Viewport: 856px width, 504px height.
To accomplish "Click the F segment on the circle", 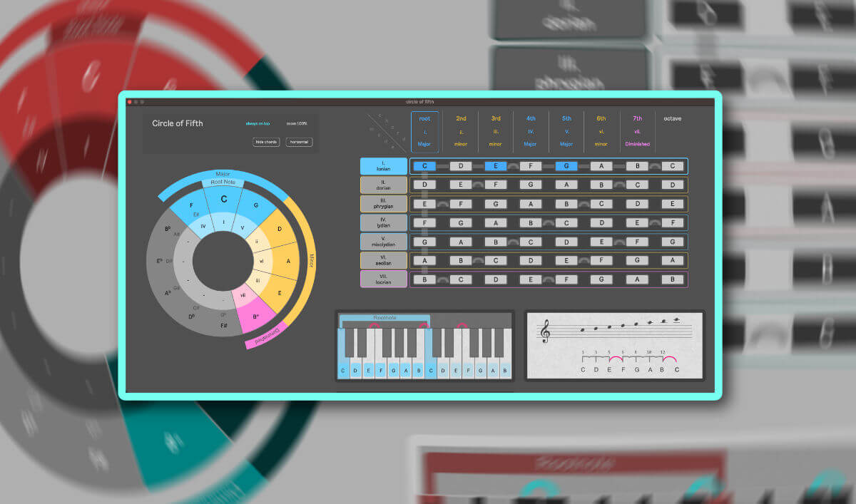I will click(x=192, y=207).
